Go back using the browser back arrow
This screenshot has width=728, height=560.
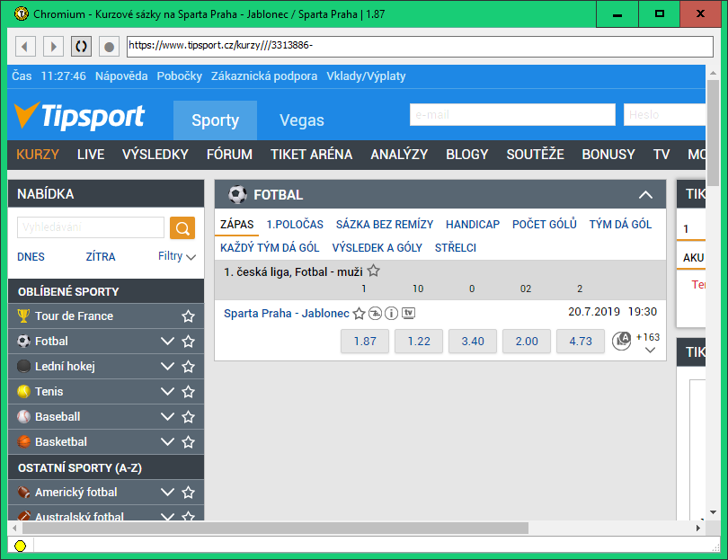click(x=25, y=47)
